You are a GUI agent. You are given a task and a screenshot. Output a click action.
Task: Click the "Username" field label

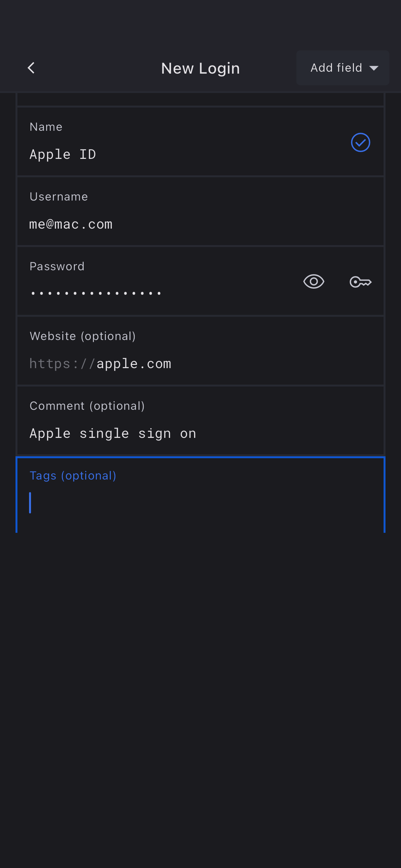(x=59, y=197)
